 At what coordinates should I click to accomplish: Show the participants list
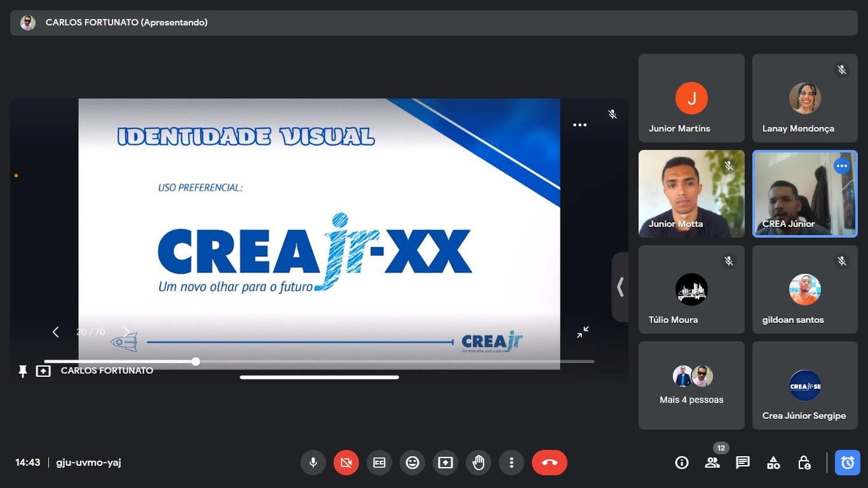click(712, 463)
